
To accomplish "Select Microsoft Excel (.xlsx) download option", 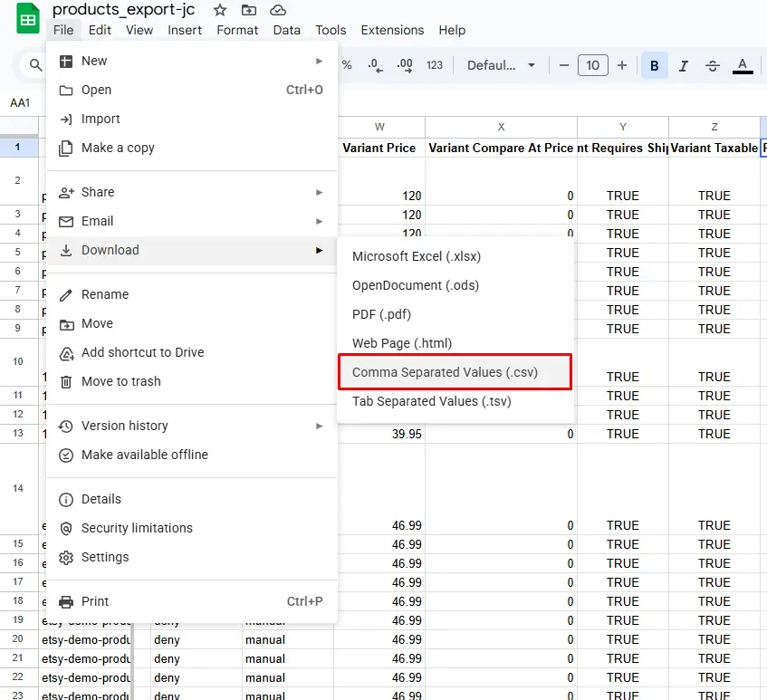I will 417,256.
